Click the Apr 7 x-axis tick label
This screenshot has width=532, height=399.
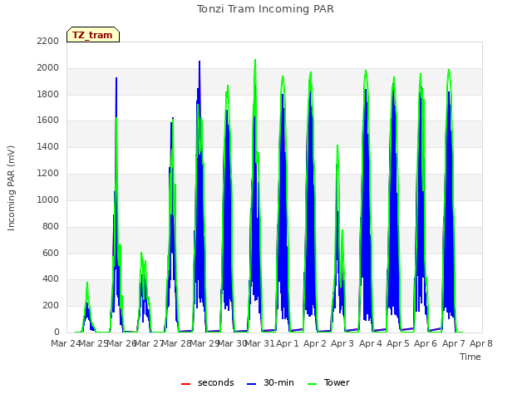point(454,343)
